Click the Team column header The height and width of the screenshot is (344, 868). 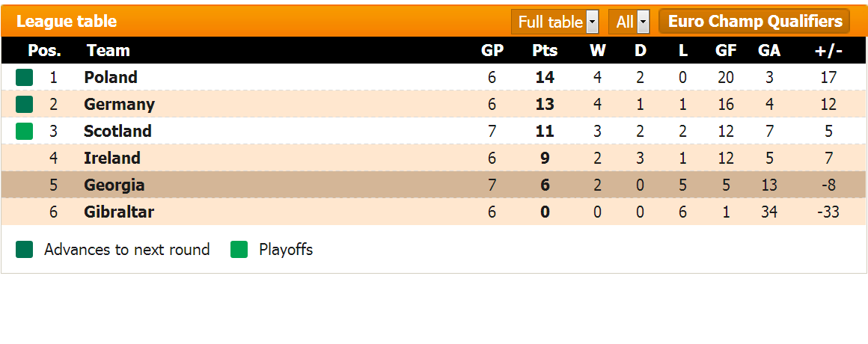tap(108, 50)
